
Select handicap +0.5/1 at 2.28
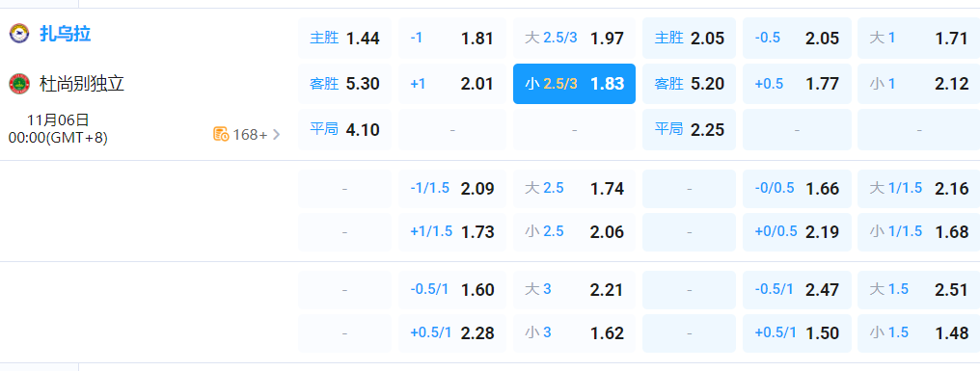tap(452, 333)
